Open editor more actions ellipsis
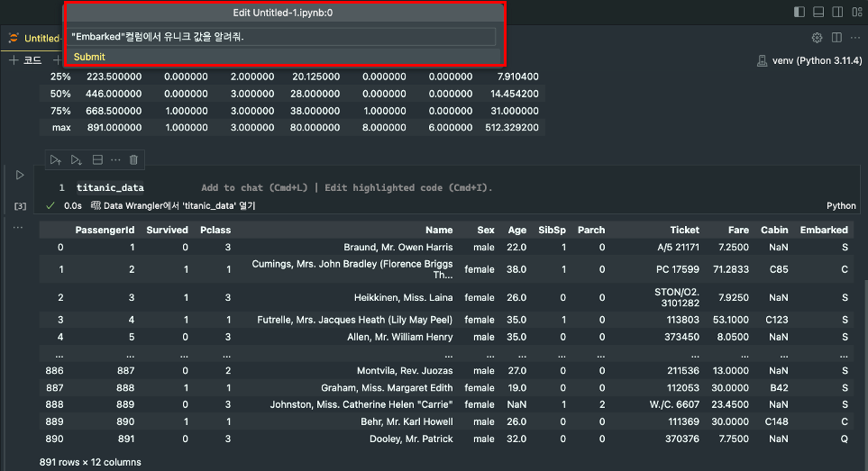The height and width of the screenshot is (471, 868). tap(855, 38)
